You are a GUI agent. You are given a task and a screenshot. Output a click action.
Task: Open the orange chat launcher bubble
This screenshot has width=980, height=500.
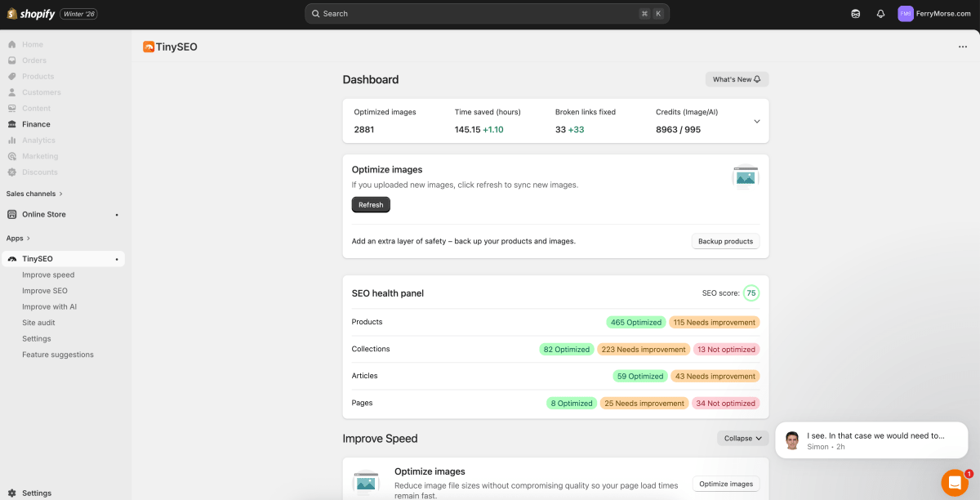tap(955, 483)
